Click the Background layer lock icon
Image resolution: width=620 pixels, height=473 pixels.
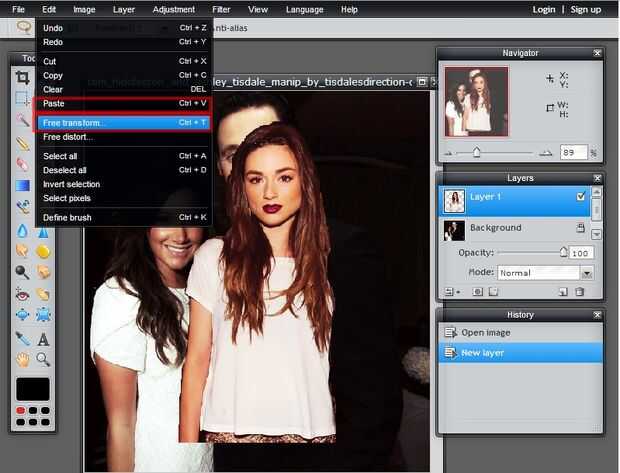coord(580,227)
